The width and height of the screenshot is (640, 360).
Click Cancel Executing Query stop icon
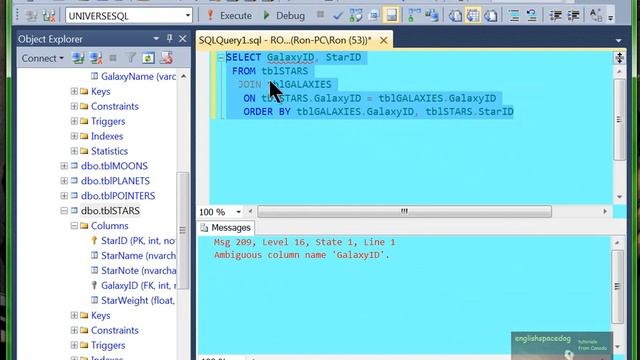[320, 15]
